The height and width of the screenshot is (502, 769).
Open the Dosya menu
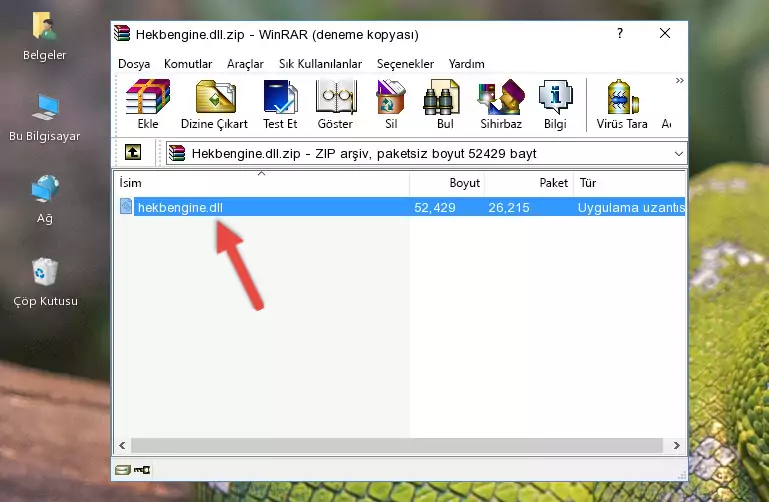coord(134,64)
